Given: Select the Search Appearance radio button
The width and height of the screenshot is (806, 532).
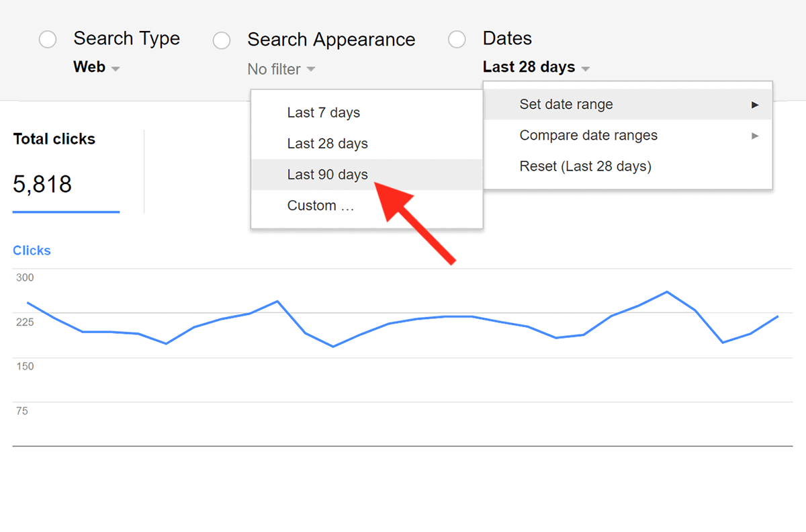Looking at the screenshot, I should tap(222, 40).
